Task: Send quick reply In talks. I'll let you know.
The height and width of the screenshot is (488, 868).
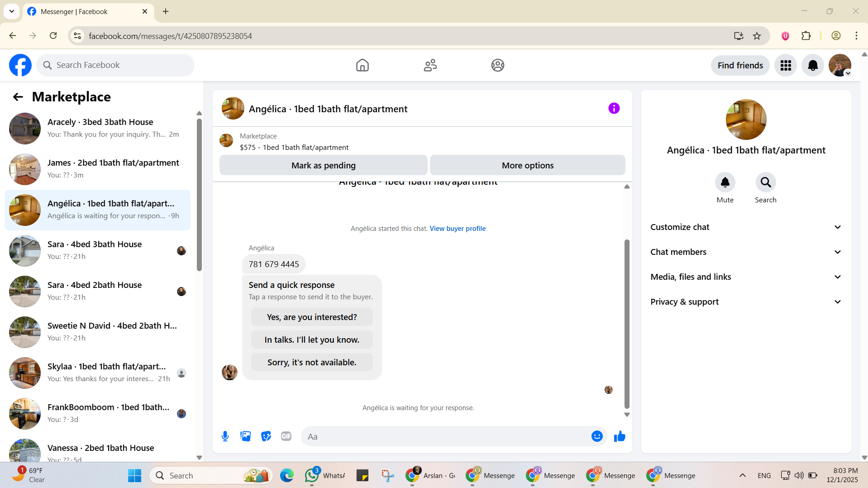Action: click(x=312, y=340)
